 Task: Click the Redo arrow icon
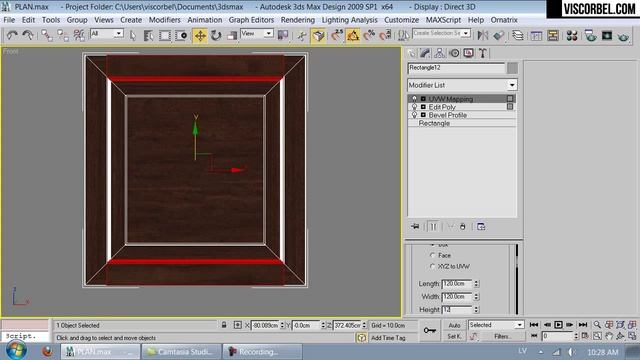tap(28, 36)
